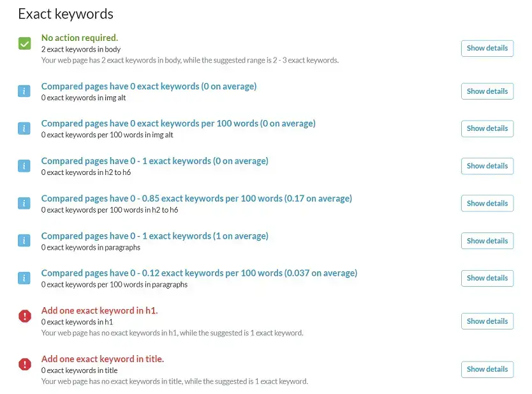
Task: Click the red warning icon for title keyword
Action: point(25,364)
